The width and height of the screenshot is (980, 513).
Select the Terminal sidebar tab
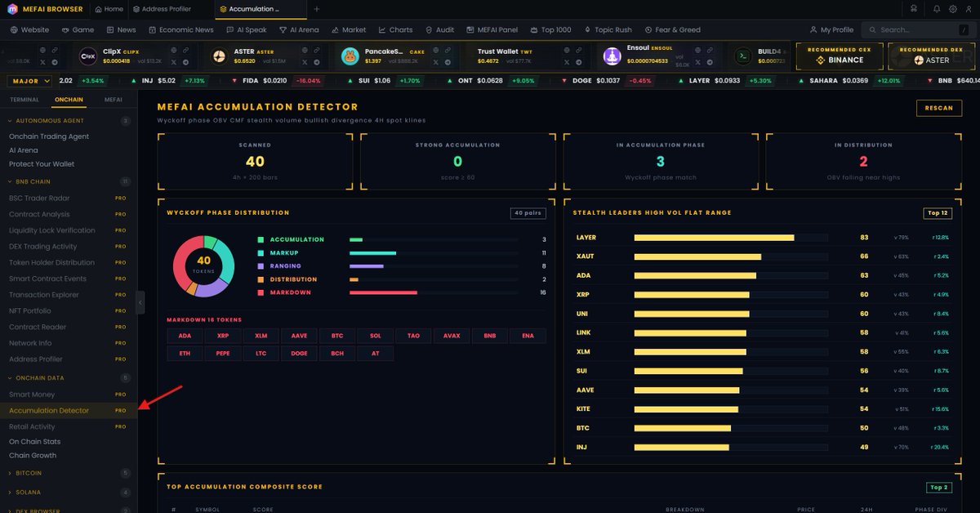tap(24, 99)
